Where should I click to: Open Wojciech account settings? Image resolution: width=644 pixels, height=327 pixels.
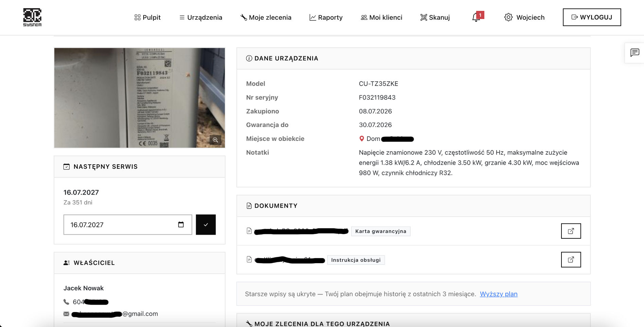point(524,17)
